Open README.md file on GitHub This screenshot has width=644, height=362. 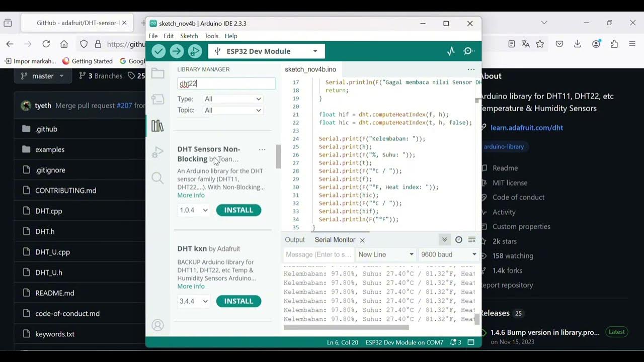tap(55, 293)
